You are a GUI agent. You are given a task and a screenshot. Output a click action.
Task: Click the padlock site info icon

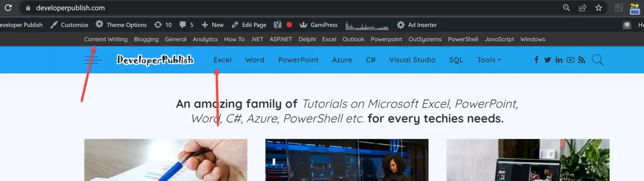[x=28, y=8]
